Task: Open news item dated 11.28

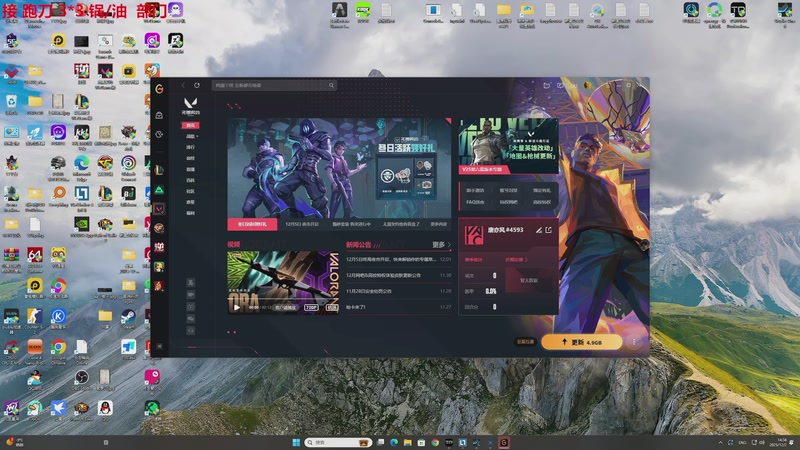Action: (398, 291)
